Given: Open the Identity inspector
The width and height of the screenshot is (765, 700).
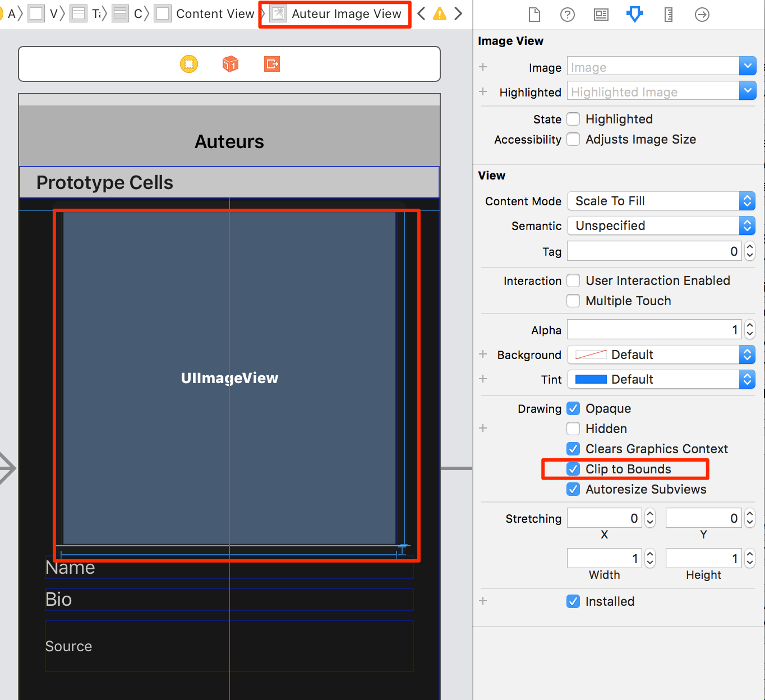Looking at the screenshot, I should (x=601, y=15).
